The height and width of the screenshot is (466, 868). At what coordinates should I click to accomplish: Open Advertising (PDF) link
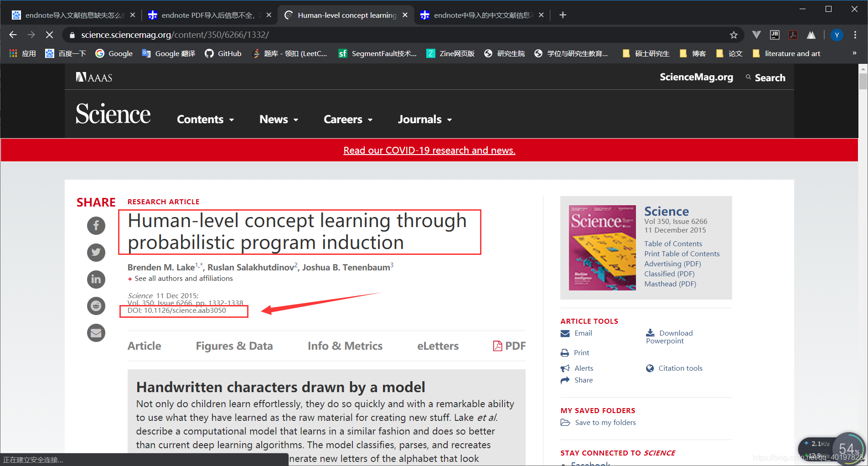pos(672,264)
